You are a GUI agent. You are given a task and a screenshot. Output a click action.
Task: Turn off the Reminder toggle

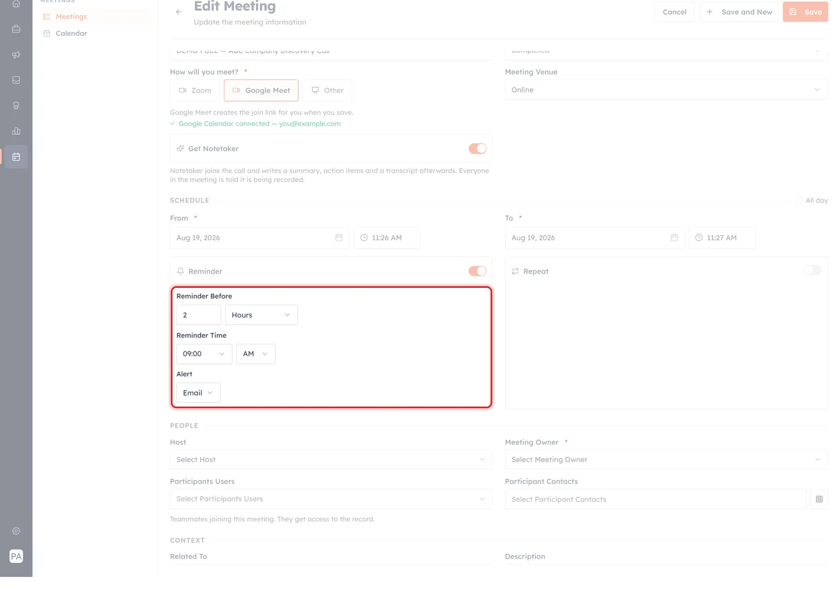tap(478, 271)
